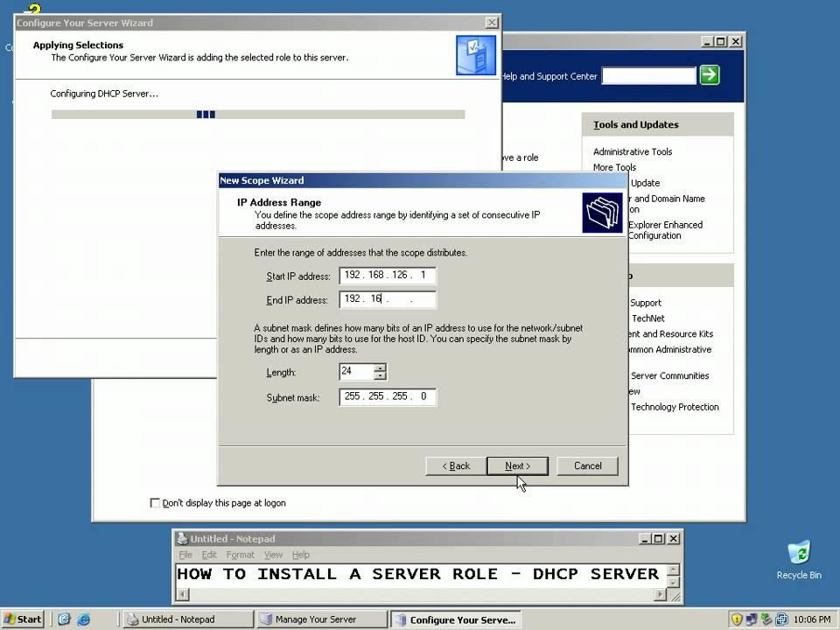840x630 pixels.
Task: Click the End IP address field
Action: click(388, 299)
